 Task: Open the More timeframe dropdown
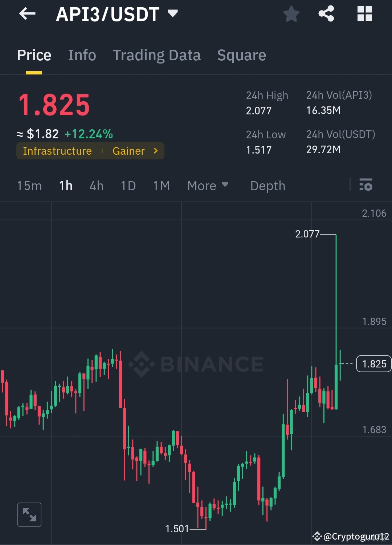point(208,186)
